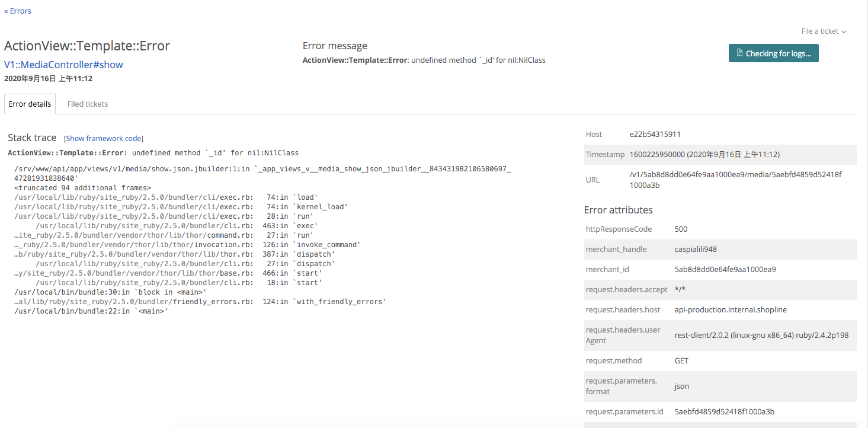
Task: Click the URL path value
Action: tap(735, 180)
